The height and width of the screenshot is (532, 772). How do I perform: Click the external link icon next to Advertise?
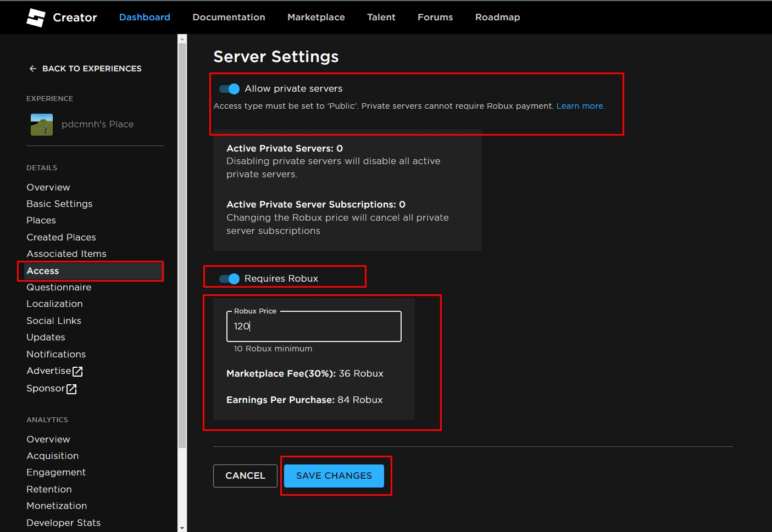78,372
